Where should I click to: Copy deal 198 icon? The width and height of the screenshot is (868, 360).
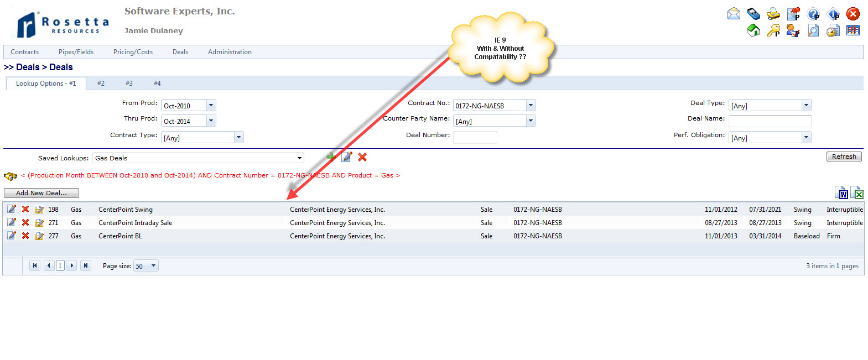click(39, 209)
